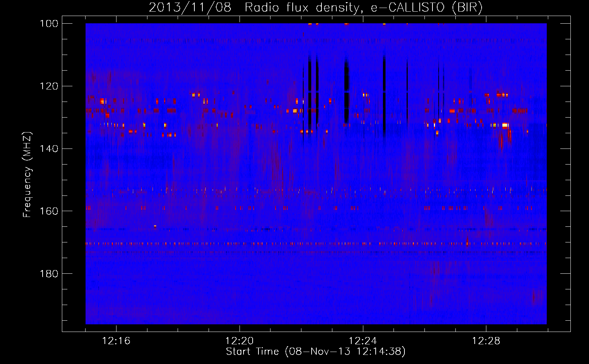Click the plot title '2013/11/08 Radio flux density'
589x364 pixels.
(316, 8)
